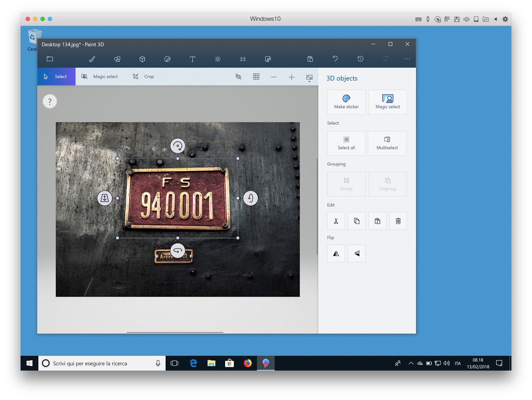Toggle the grid display icon
Image resolution: width=532 pixels, height=400 pixels.
256,77
